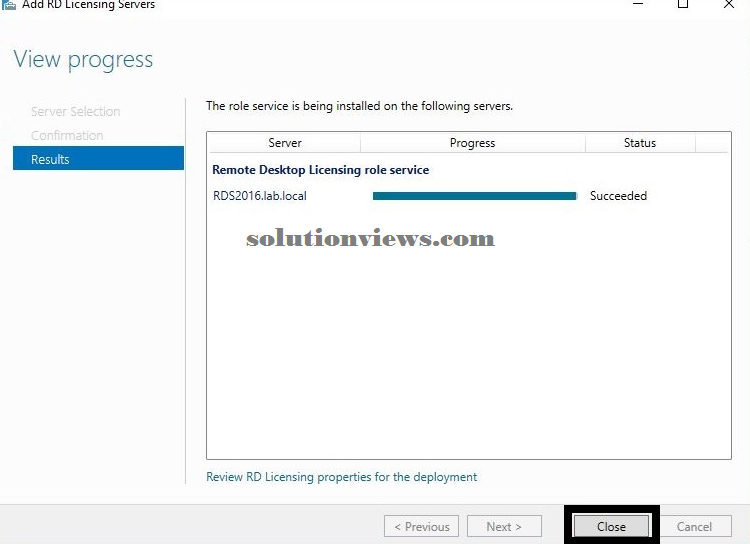
Task: Open Review RD Licensing properties link
Action: point(342,477)
